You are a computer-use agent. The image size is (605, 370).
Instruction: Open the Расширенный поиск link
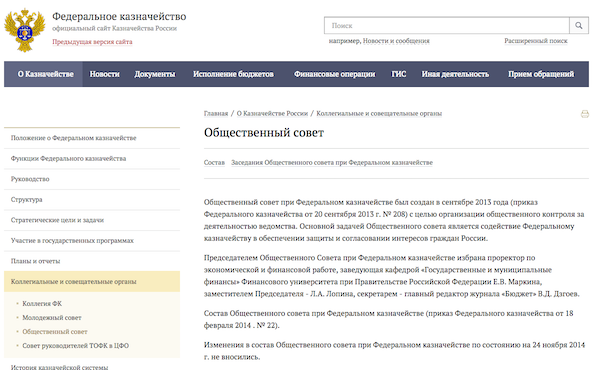[536, 41]
